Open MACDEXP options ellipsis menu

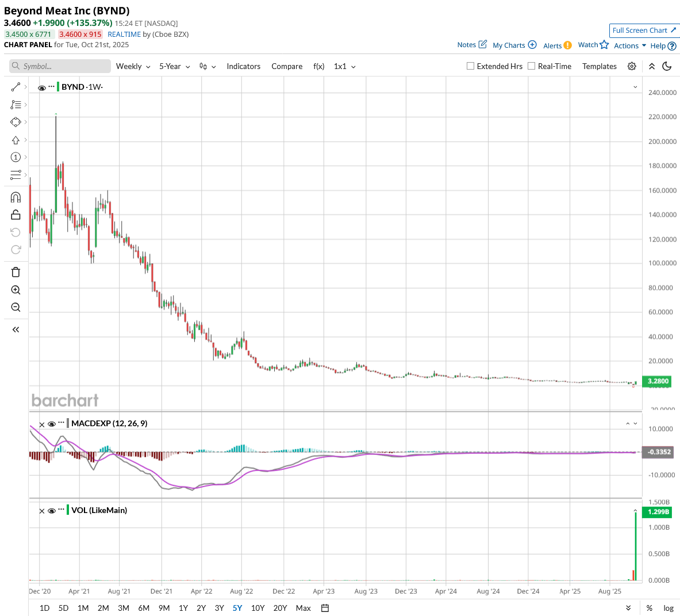(x=61, y=423)
